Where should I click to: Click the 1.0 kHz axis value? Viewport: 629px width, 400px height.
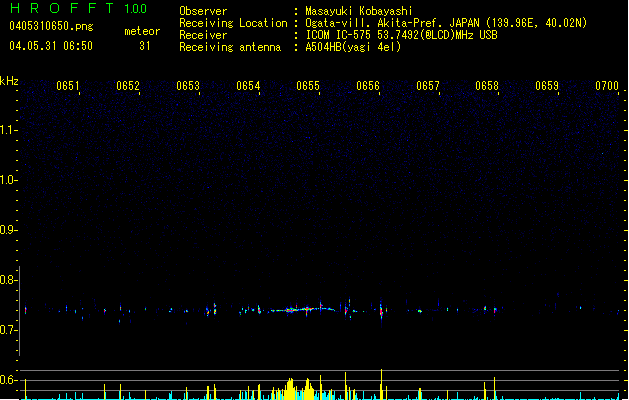[x=7, y=180]
